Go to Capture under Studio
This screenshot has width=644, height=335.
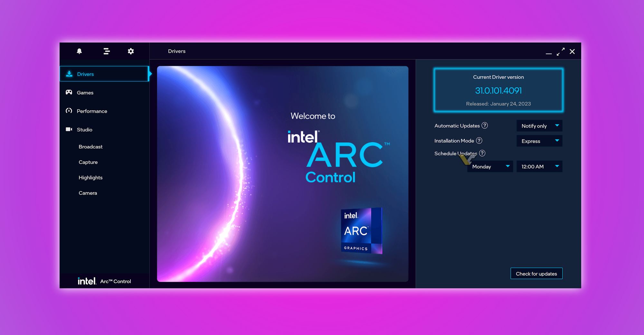(x=88, y=162)
